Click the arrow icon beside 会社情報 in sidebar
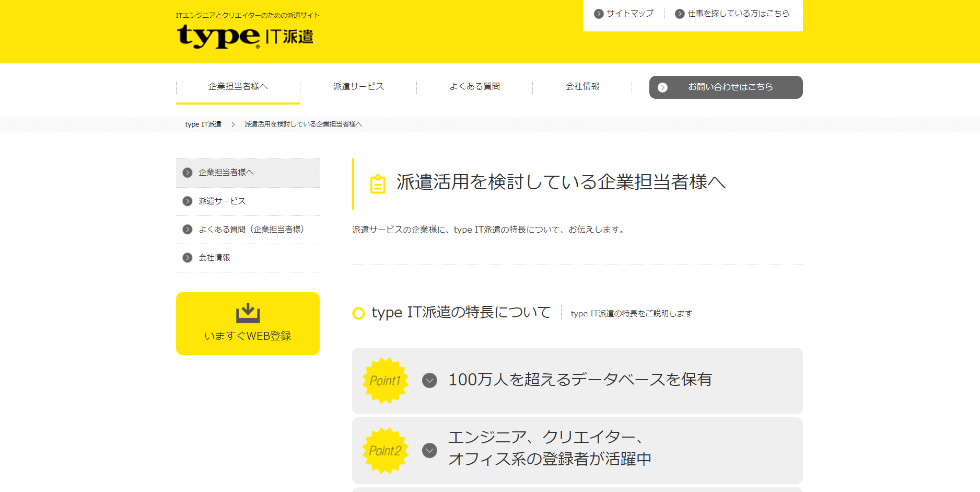This screenshot has height=492, width=980. (x=187, y=257)
